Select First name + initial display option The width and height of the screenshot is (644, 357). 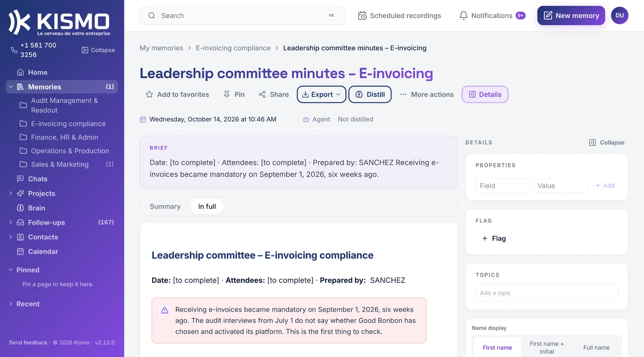click(547, 348)
